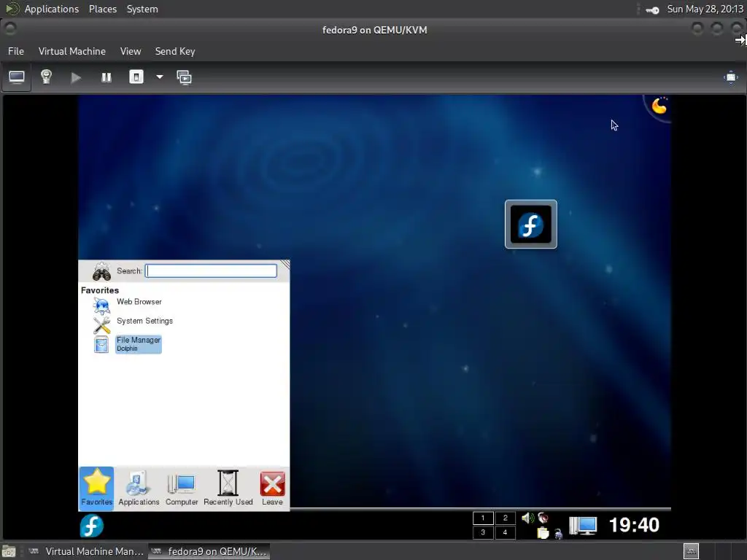Open the File menu

(16, 51)
